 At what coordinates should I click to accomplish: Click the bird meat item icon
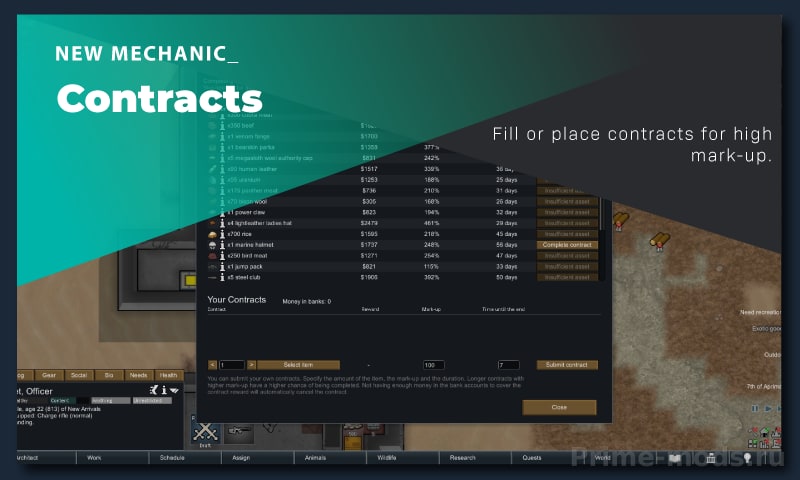[212, 256]
